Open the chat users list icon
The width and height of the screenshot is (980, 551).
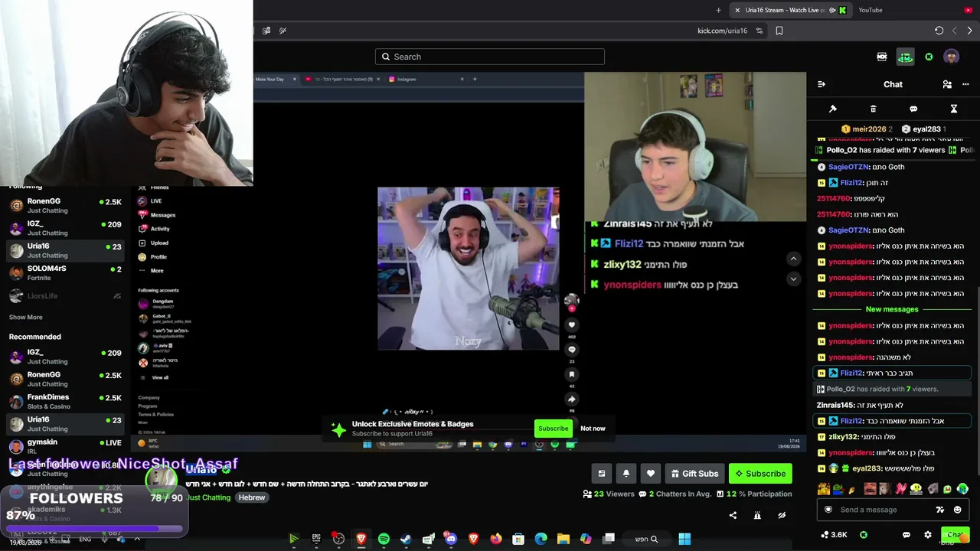click(947, 84)
